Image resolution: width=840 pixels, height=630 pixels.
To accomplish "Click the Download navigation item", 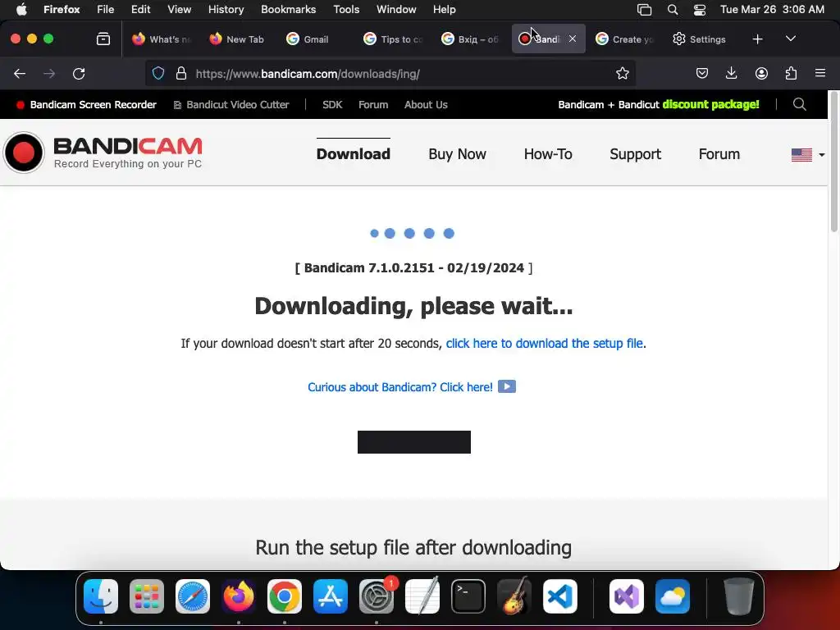I will tap(353, 154).
